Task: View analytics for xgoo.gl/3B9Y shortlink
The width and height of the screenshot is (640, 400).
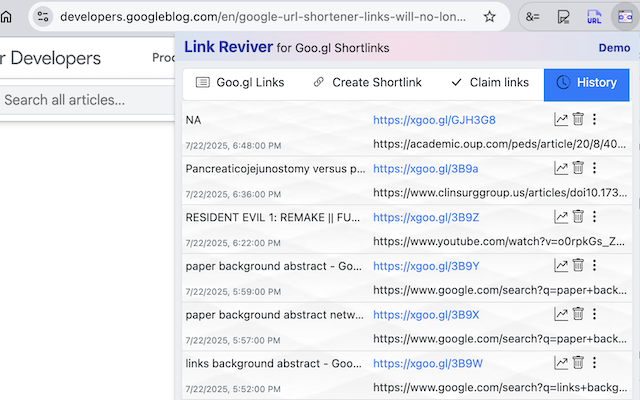Action: [561, 265]
